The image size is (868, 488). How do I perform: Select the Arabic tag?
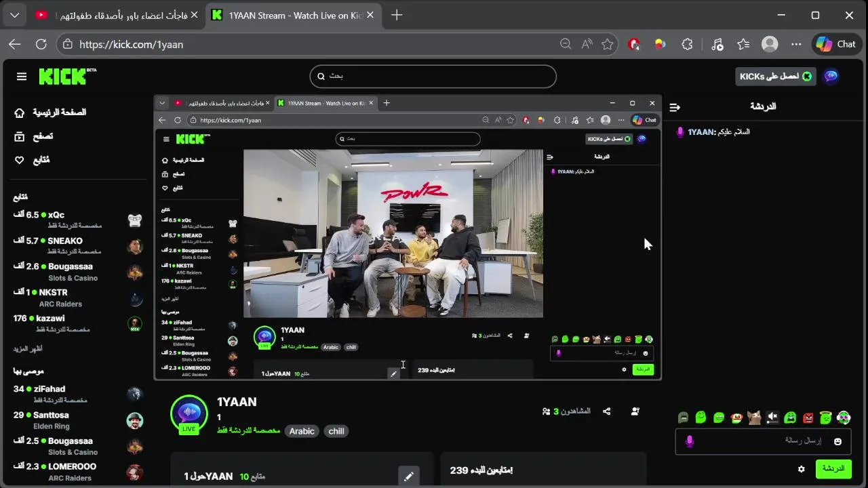(302, 431)
